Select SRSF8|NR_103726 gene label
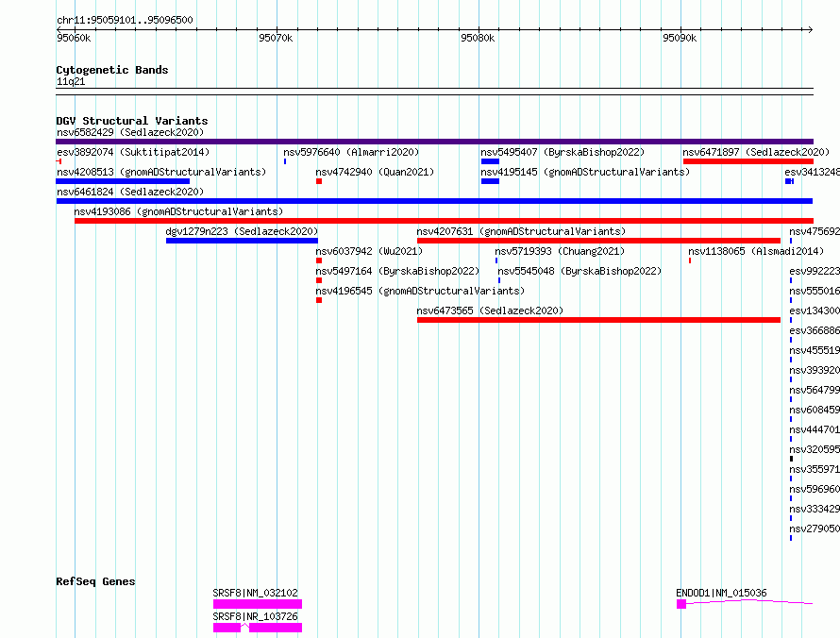 [255, 616]
